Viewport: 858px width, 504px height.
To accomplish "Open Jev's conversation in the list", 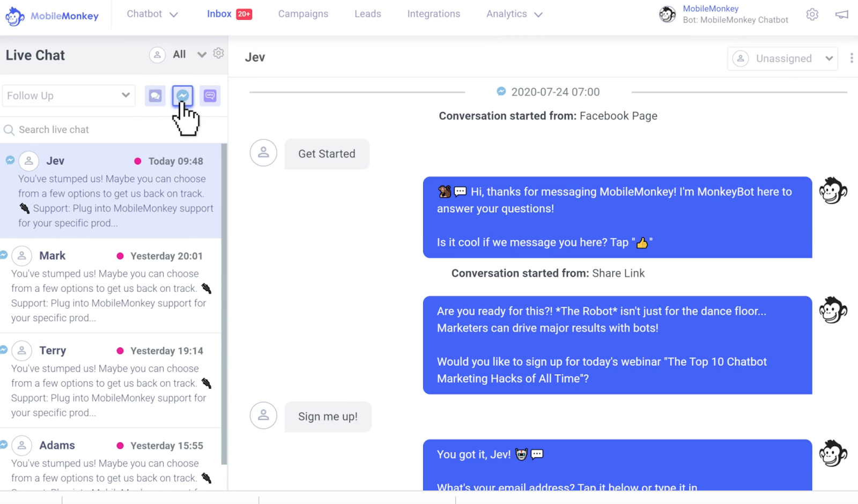I will 111,191.
